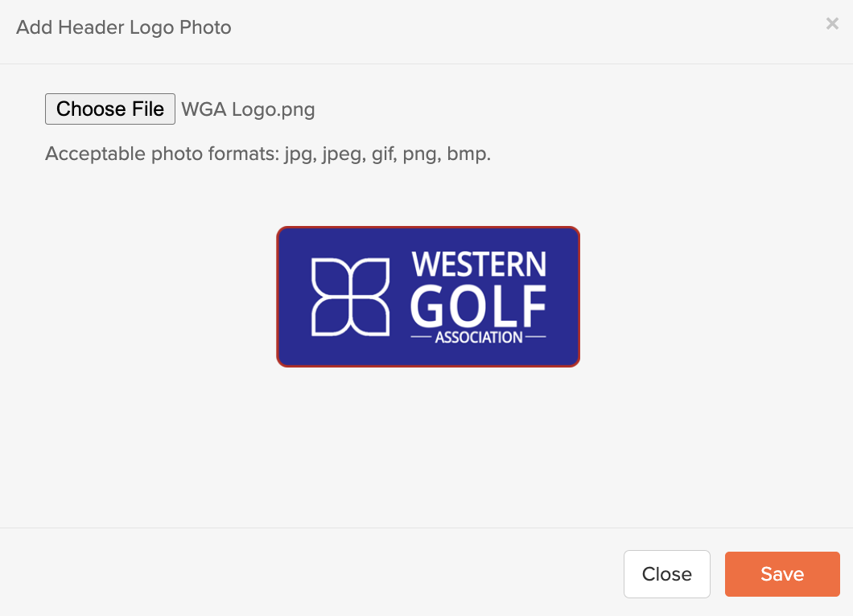Click the Choose File button
853x616 pixels.
point(110,109)
